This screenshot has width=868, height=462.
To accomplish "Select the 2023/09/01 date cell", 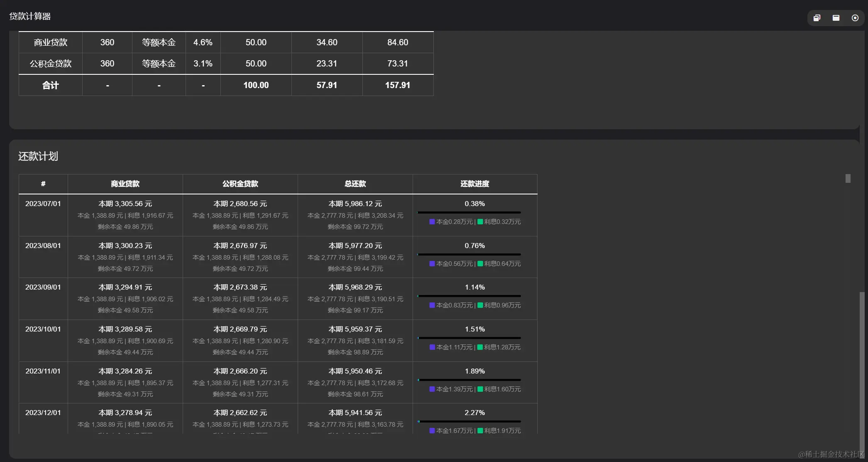I will [43, 287].
